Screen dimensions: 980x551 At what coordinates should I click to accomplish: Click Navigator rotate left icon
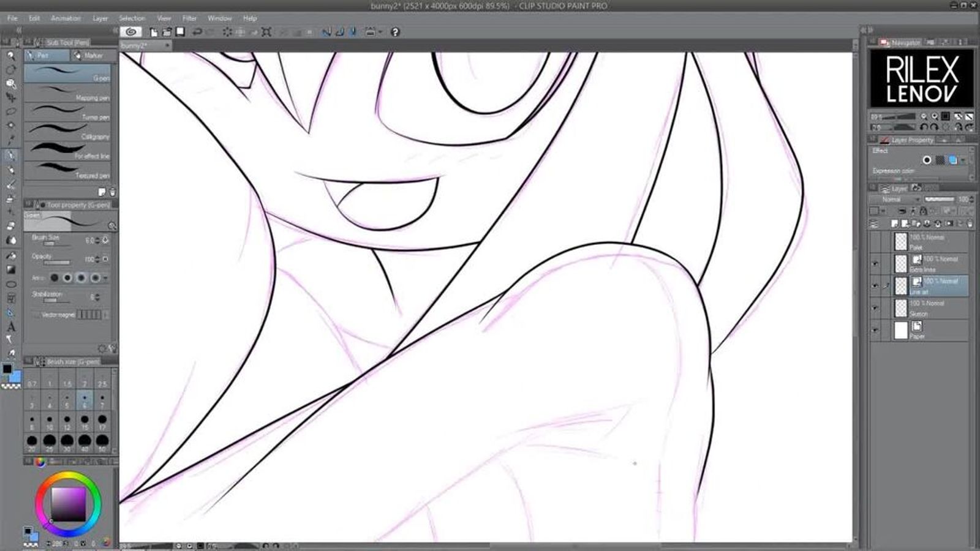pos(924,127)
